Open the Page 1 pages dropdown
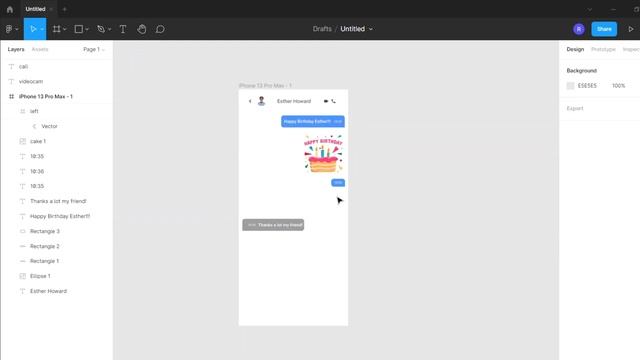Image resolution: width=640 pixels, height=360 pixels. tap(94, 49)
